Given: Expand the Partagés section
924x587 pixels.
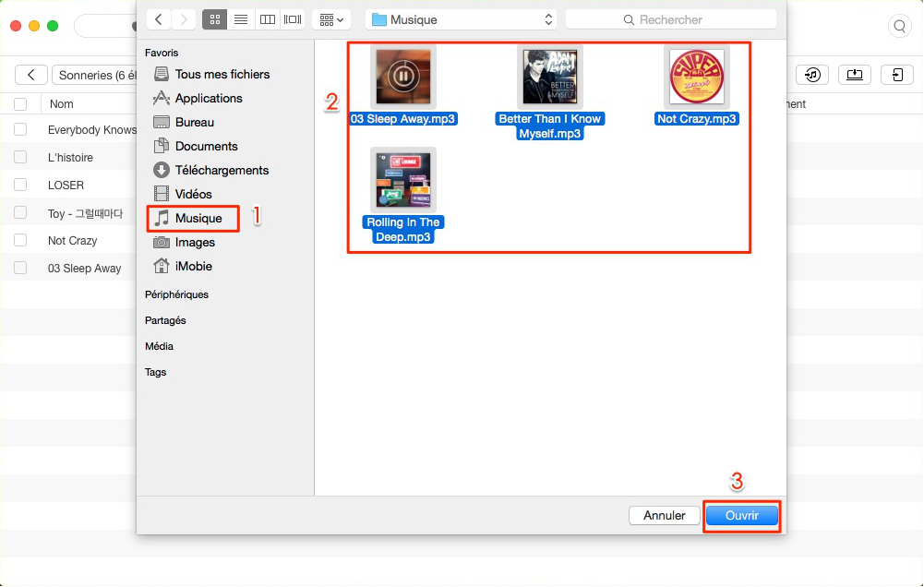Looking at the screenshot, I should (165, 320).
